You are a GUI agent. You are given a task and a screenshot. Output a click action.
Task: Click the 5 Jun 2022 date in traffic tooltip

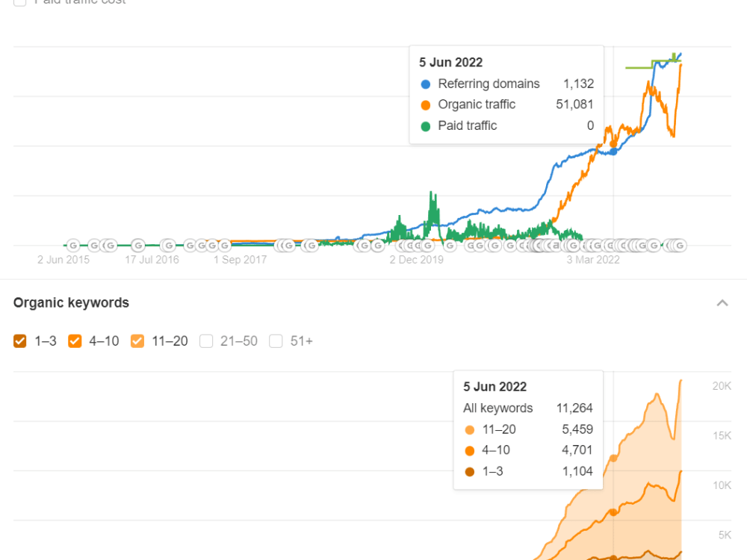pos(450,63)
